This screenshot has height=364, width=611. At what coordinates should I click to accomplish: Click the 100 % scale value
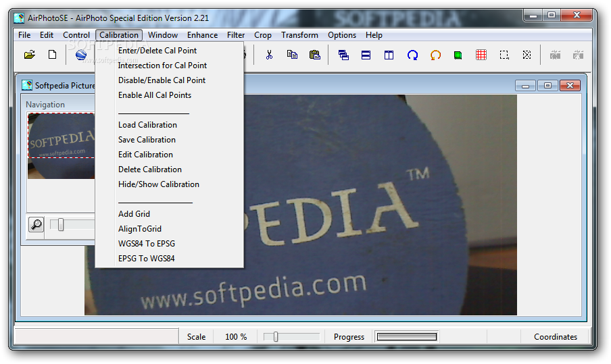coord(236,337)
